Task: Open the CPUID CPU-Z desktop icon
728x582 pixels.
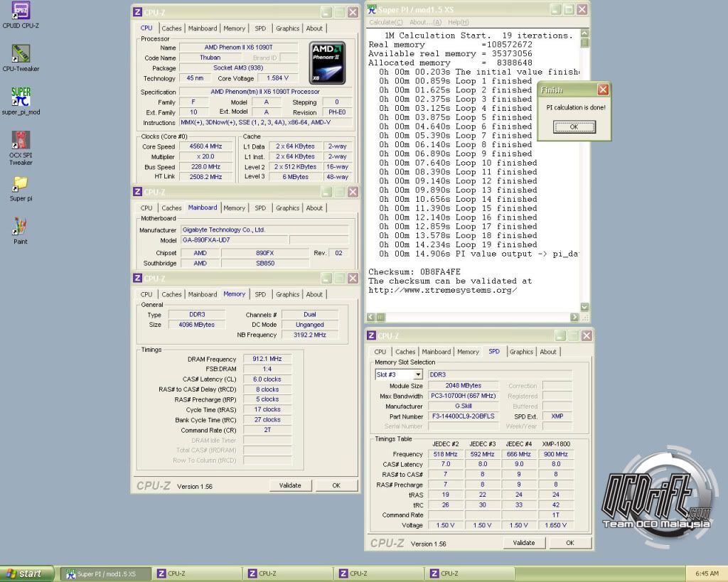Action: click(x=21, y=12)
